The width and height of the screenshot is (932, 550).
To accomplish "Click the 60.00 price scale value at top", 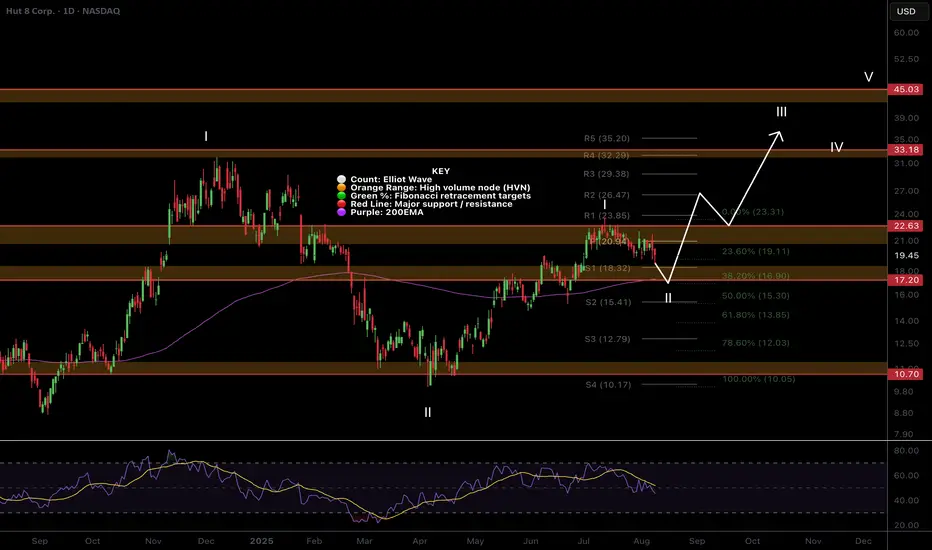I will (906, 33).
